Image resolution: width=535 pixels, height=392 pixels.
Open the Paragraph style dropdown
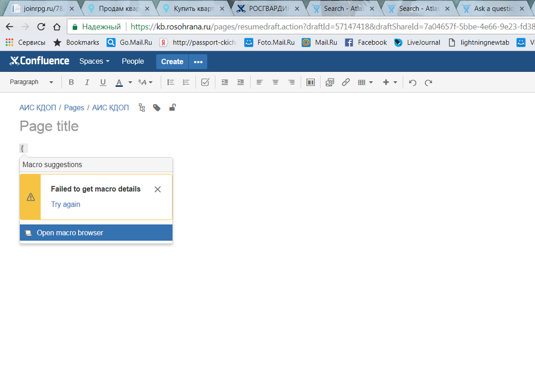(32, 82)
